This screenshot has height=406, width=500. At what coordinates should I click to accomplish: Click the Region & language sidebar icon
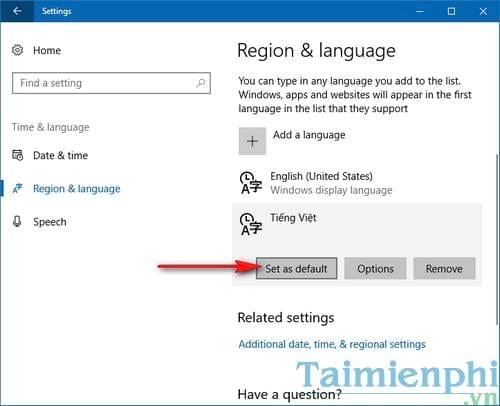(17, 188)
